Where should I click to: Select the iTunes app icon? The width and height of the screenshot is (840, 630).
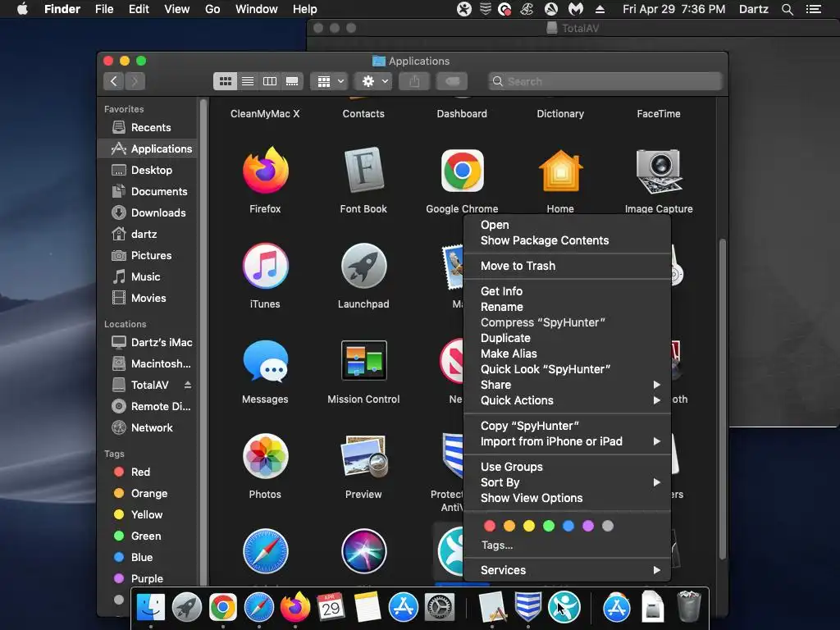tap(265, 266)
